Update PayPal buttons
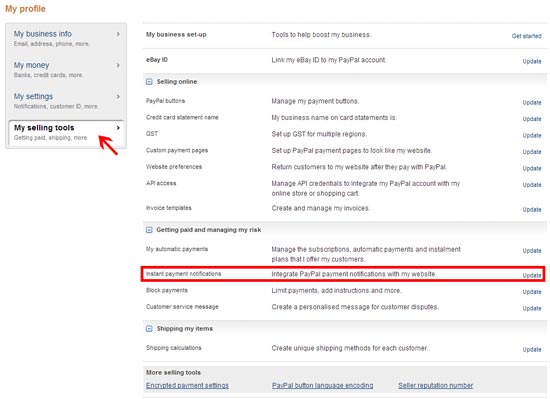The width and height of the screenshot is (550, 399). pyautogui.click(x=532, y=103)
